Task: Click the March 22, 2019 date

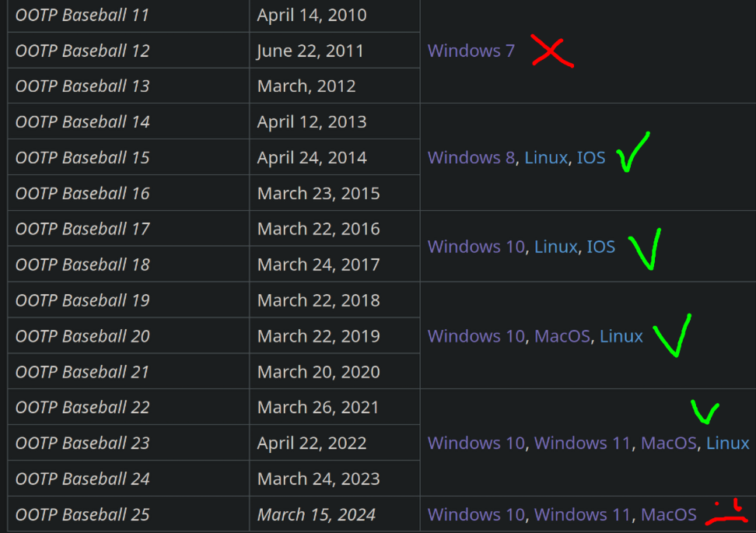Action: click(319, 335)
